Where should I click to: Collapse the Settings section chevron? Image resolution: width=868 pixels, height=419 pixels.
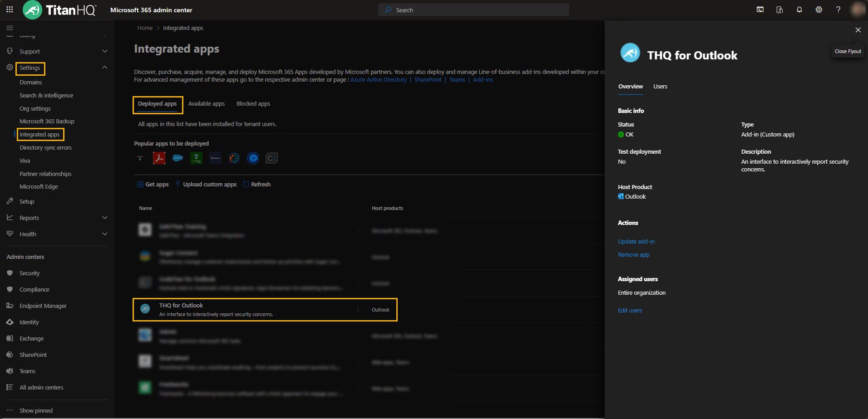(105, 68)
